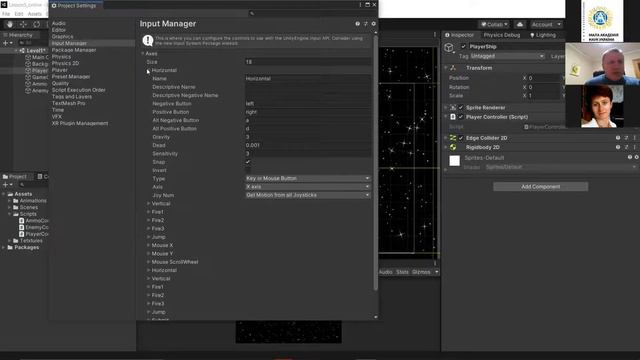The height and width of the screenshot is (360, 640).
Task: Open Script Execution Order settings
Action: [x=79, y=90]
